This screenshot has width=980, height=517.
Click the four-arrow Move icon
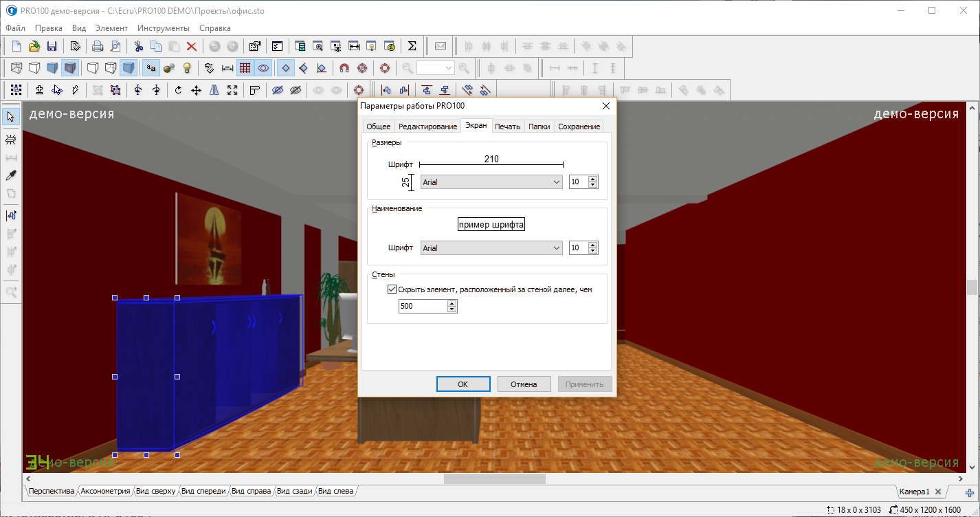[196, 90]
